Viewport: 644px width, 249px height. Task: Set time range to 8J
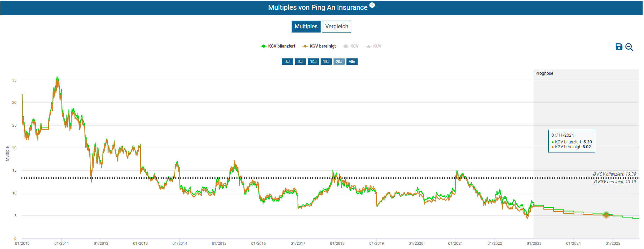tap(300, 62)
